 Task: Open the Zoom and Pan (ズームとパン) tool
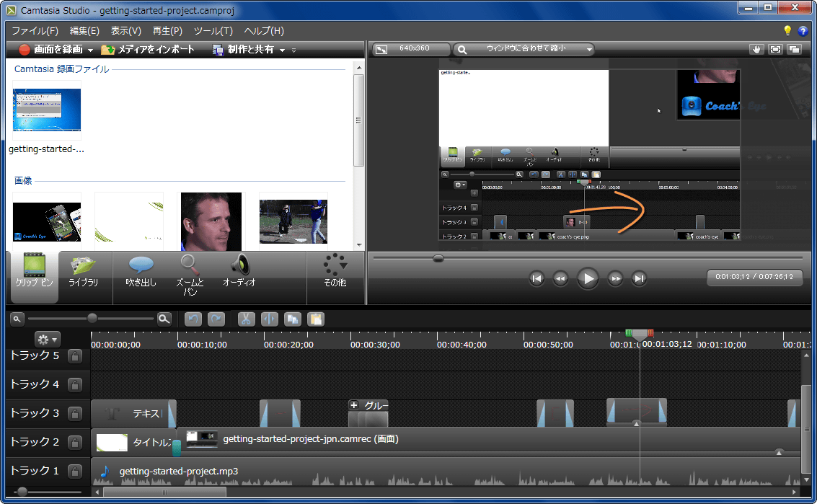coord(190,276)
